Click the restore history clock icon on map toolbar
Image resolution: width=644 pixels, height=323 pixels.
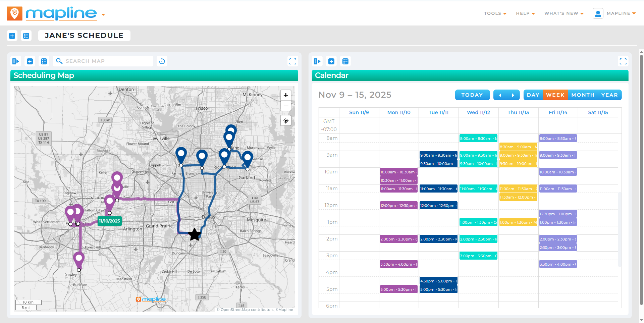tap(162, 61)
